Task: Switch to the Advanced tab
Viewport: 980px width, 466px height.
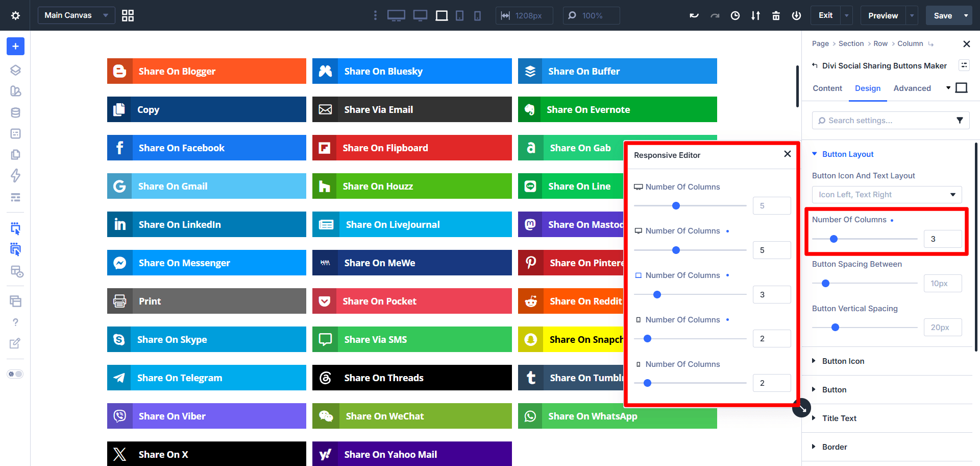Action: (x=912, y=88)
